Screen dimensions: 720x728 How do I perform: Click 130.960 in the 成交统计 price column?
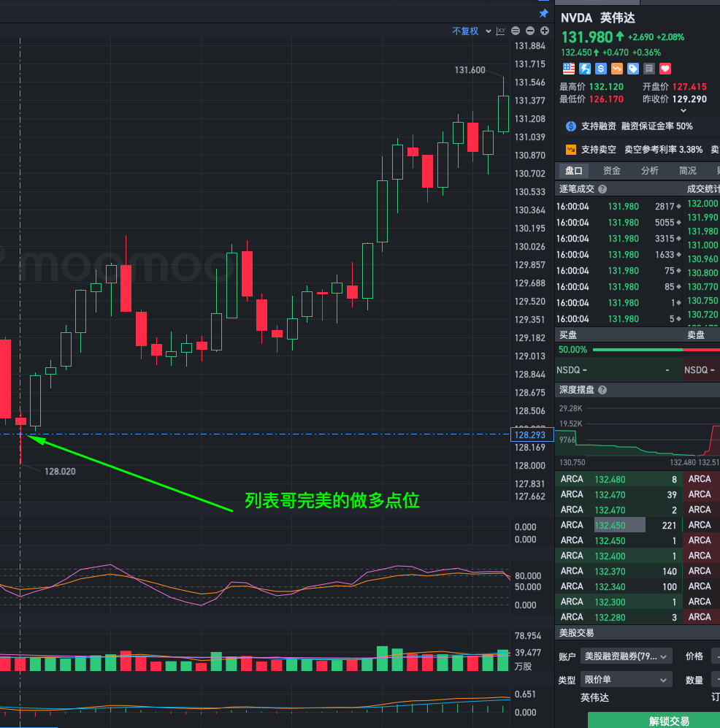pos(702,259)
